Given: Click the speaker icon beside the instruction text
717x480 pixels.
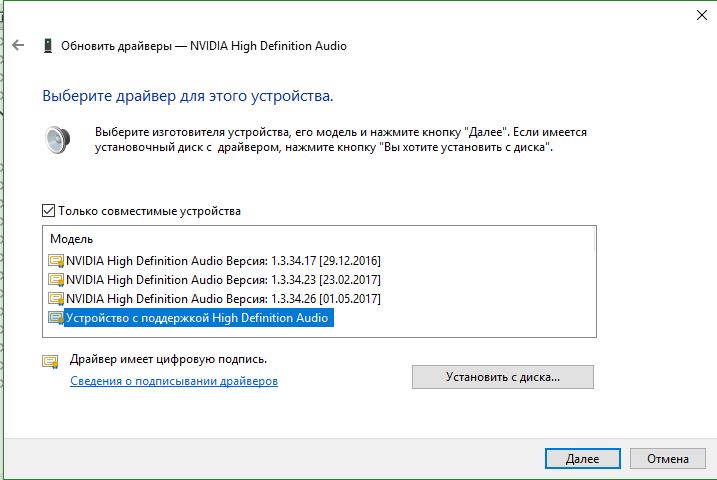Looking at the screenshot, I should 58,140.
